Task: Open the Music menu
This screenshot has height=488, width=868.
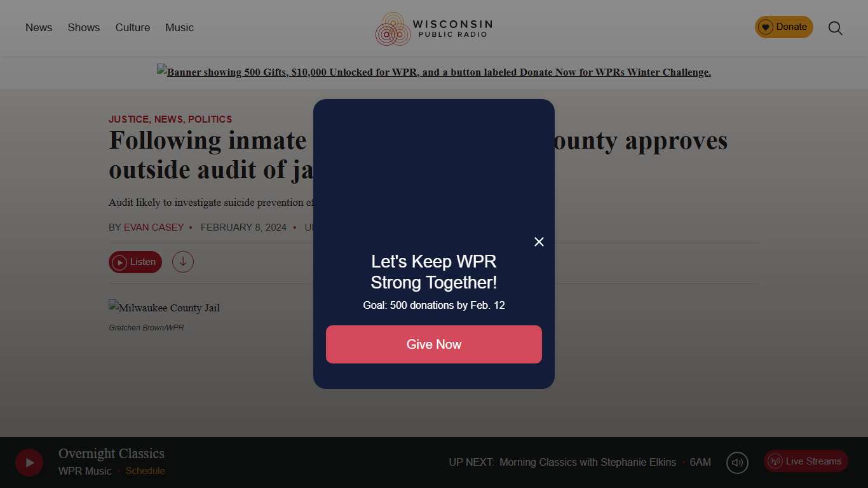Action: [180, 28]
